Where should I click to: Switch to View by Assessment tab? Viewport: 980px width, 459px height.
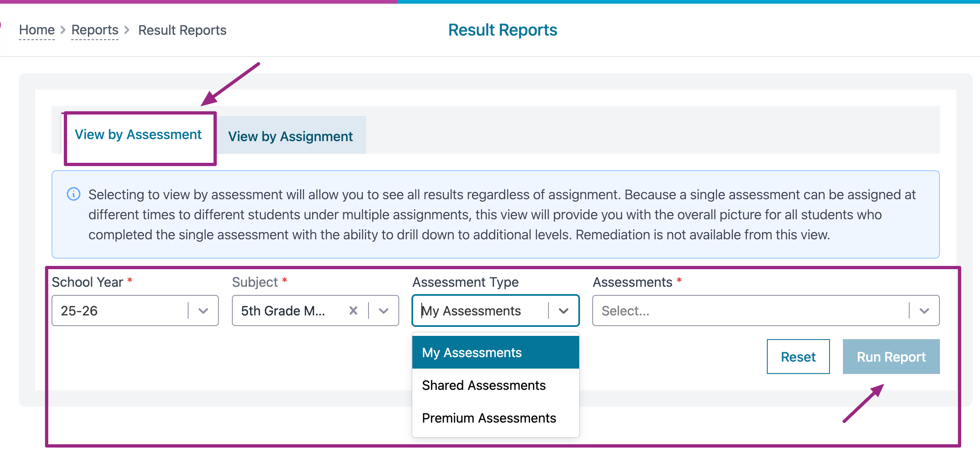tap(138, 135)
